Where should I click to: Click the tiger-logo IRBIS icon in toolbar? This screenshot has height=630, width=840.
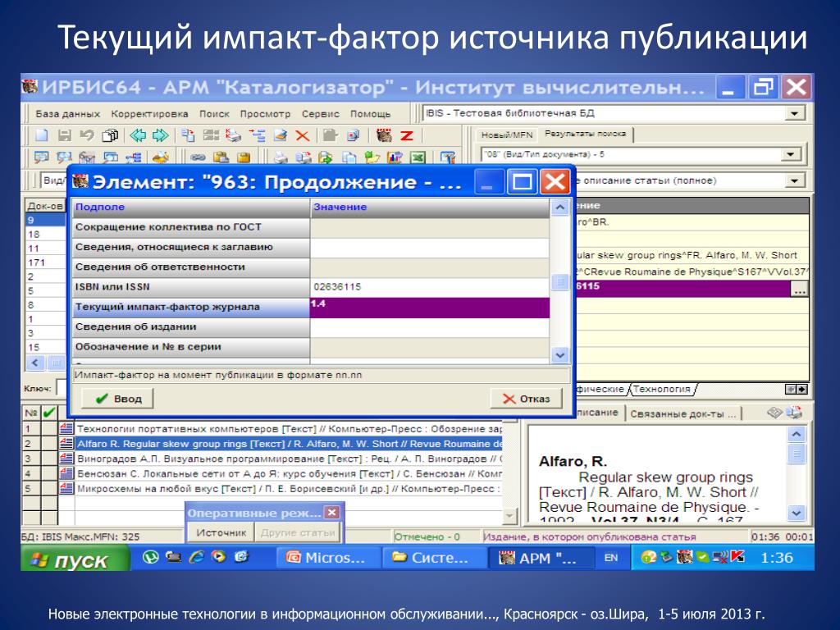pyautogui.click(x=384, y=135)
